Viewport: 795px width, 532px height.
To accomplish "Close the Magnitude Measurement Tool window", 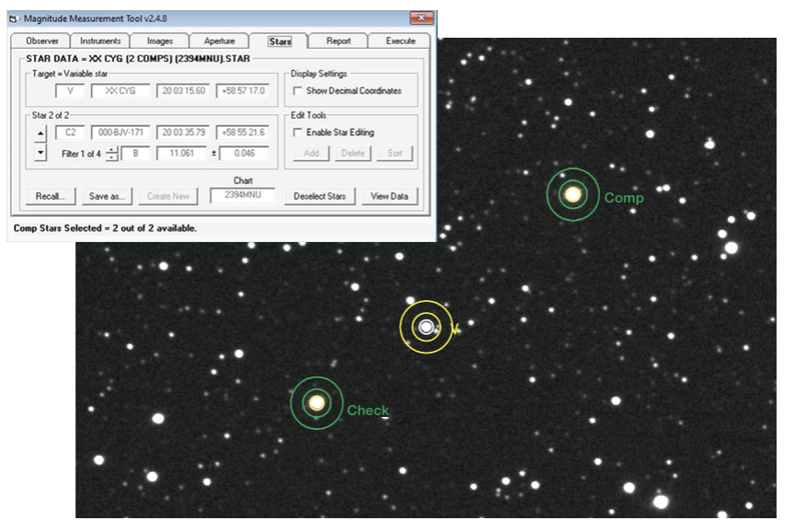I will (x=421, y=18).
